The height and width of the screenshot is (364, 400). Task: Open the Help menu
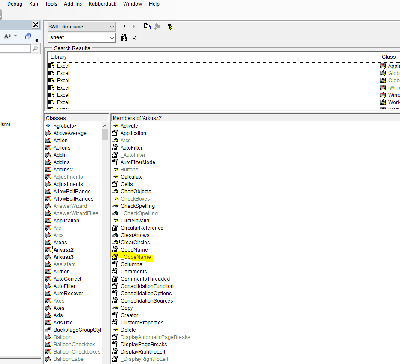coord(154,4)
